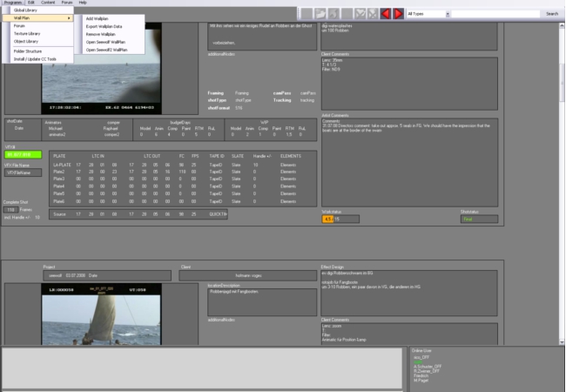Click the red right arrow next button
Screen dimensions: 566x392
398,14
